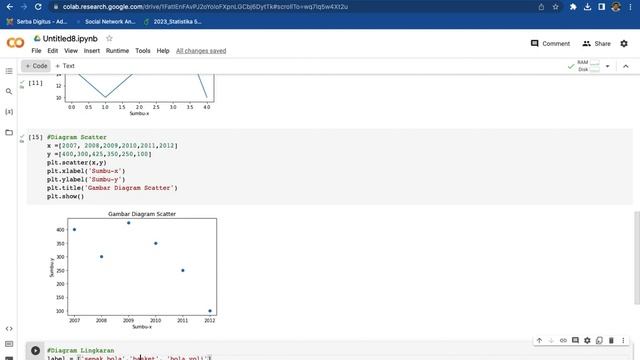The width and height of the screenshot is (640, 360).
Task: Move the cell down with the arrow icon
Action: [551, 340]
